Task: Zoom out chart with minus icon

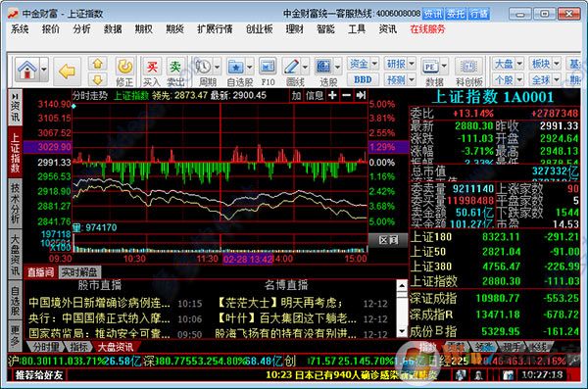Action: (347, 96)
